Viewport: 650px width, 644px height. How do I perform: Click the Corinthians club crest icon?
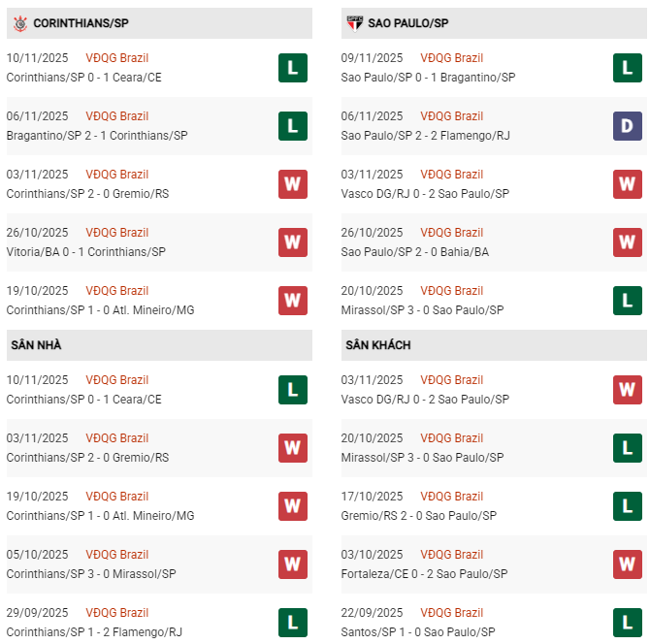coord(16,22)
